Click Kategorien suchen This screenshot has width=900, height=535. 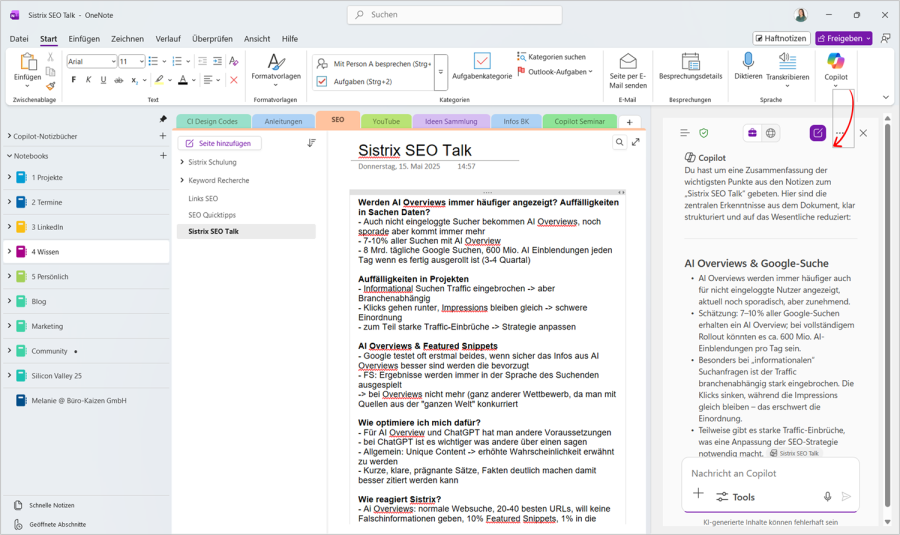click(x=552, y=57)
